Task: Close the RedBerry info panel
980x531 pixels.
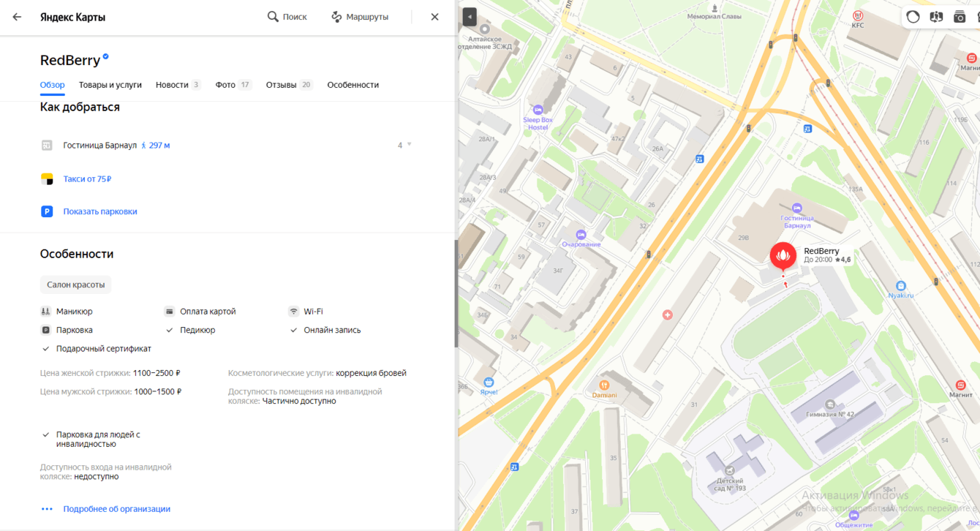Action: [x=434, y=17]
